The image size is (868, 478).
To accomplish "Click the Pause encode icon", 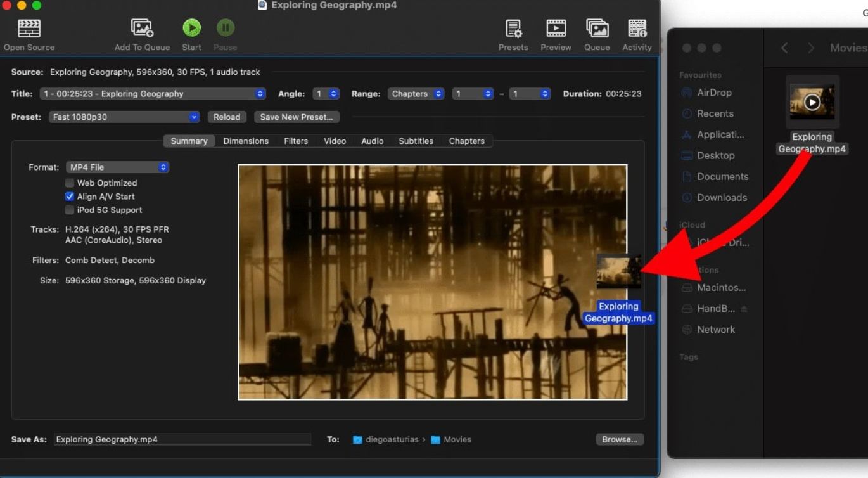I will [225, 28].
